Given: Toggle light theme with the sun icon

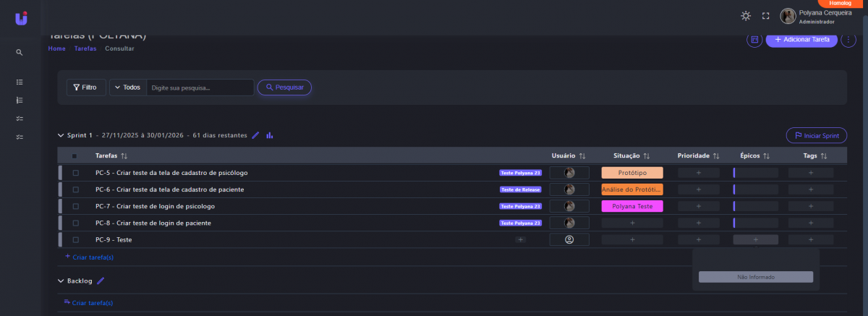Looking at the screenshot, I should coord(746,16).
